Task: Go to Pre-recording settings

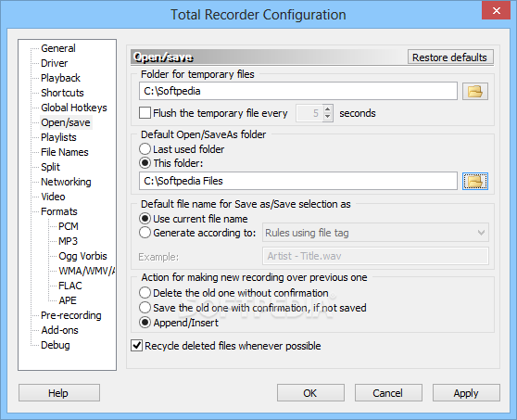Action: tap(71, 316)
